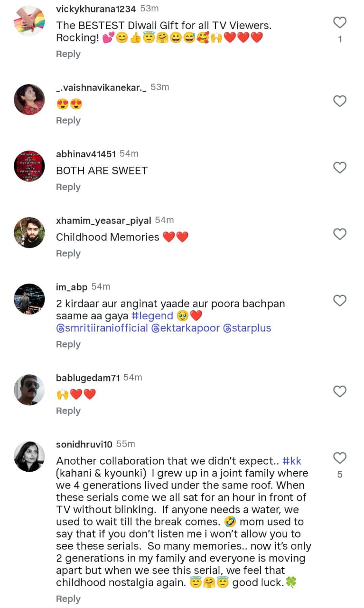Like the "BOTH ARE SWEET" comment
The width and height of the screenshot is (364, 608).
click(340, 168)
